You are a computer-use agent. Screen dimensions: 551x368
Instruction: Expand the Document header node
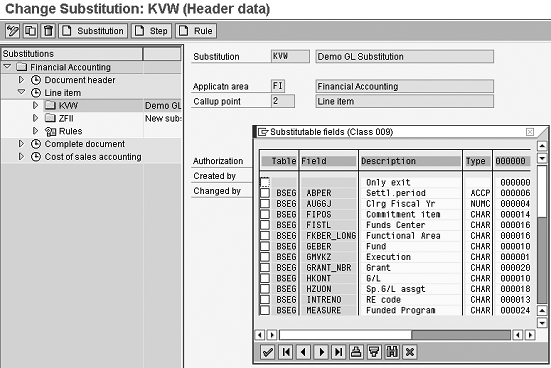[21, 80]
